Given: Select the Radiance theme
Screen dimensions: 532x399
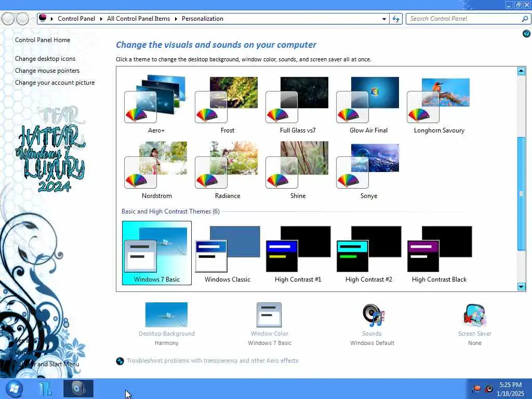Looking at the screenshot, I should tap(227, 170).
